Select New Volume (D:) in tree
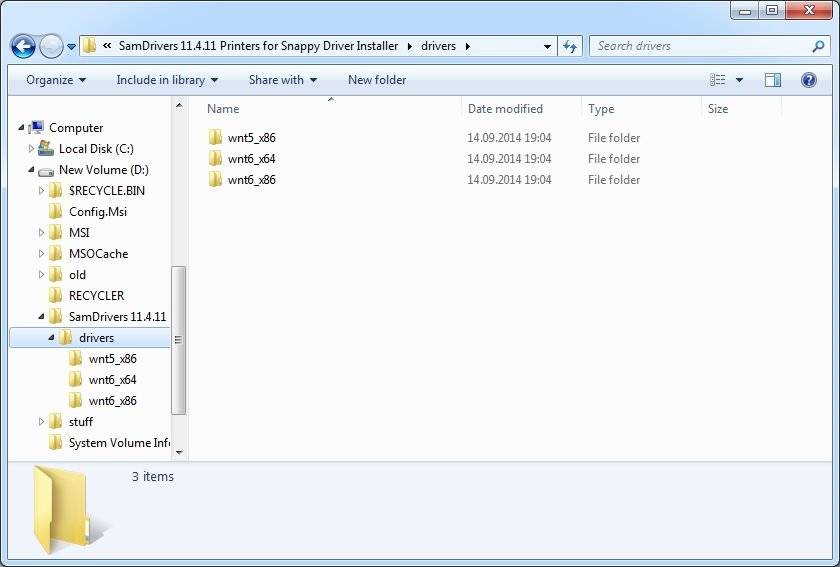840x567 pixels. point(103,169)
